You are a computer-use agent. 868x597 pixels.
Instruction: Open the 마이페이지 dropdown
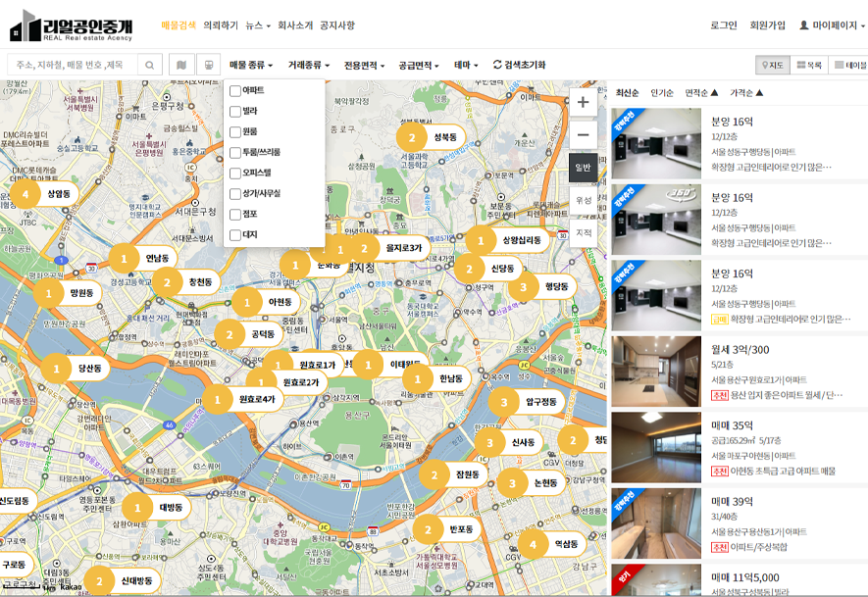point(833,25)
